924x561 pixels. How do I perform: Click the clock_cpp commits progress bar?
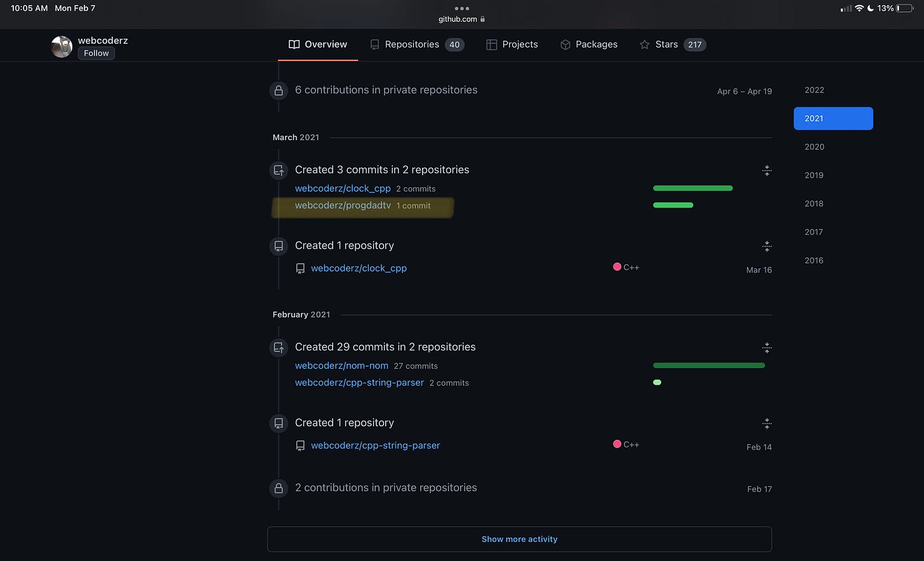point(693,188)
